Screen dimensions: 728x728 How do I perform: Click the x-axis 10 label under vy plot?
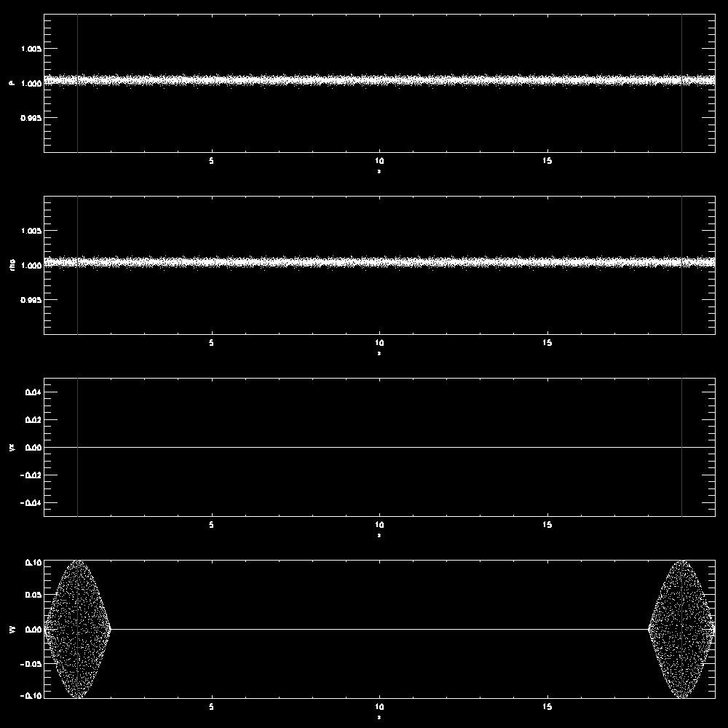[x=379, y=707]
